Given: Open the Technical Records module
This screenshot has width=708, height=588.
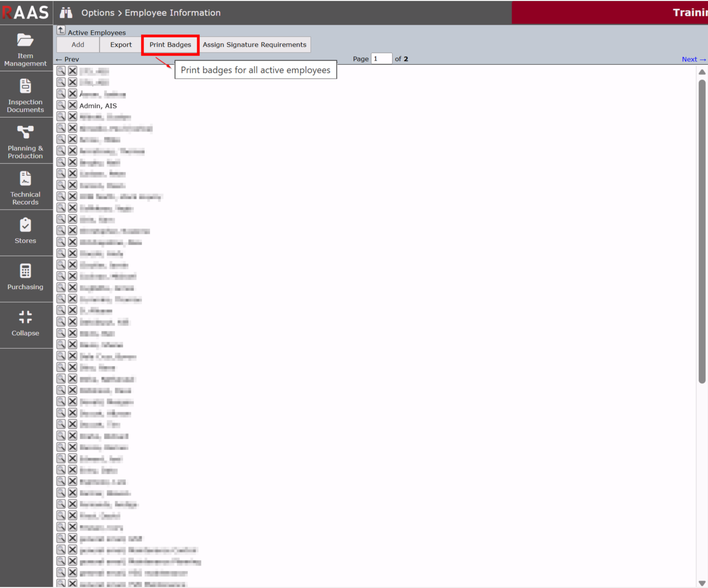Looking at the screenshot, I should 26,187.
